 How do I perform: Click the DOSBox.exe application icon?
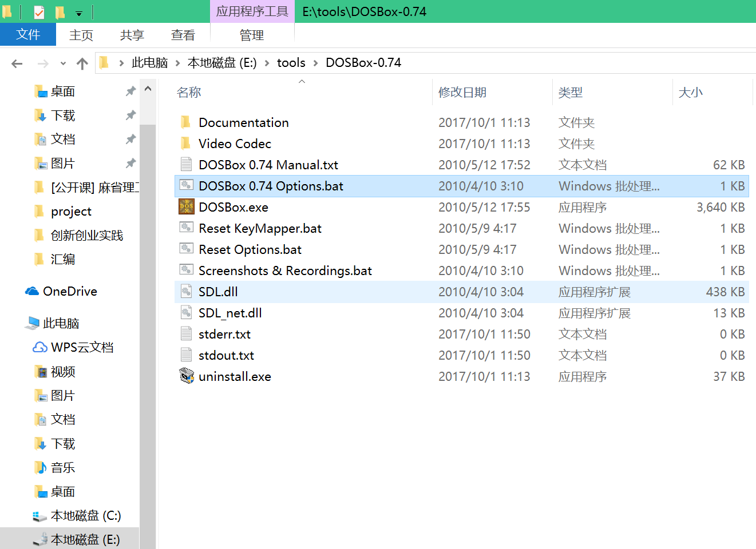coord(186,207)
